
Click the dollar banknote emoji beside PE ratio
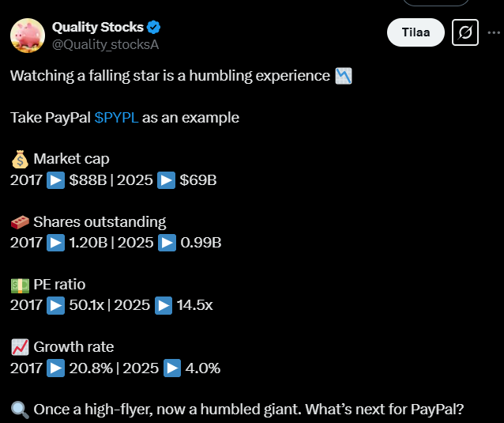point(20,285)
